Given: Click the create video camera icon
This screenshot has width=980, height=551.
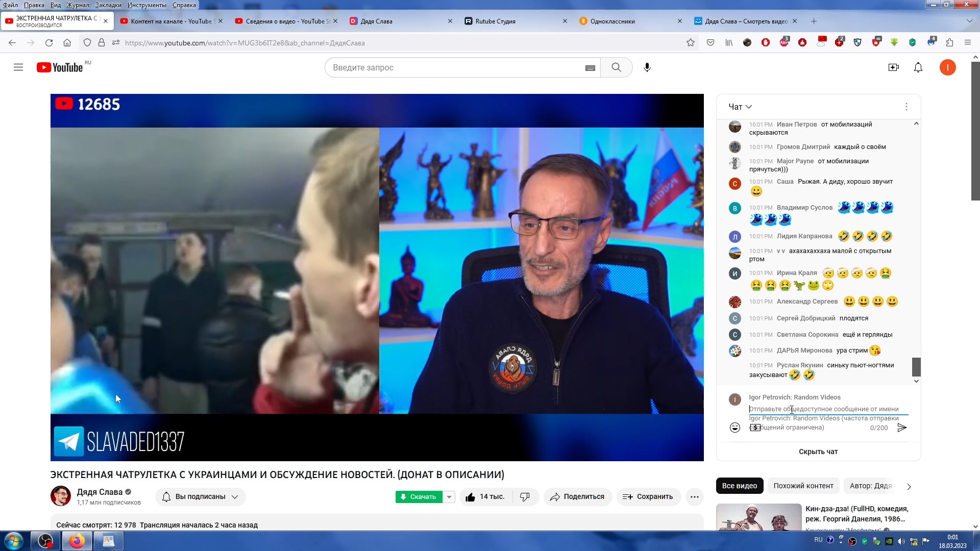Looking at the screenshot, I should [x=893, y=67].
